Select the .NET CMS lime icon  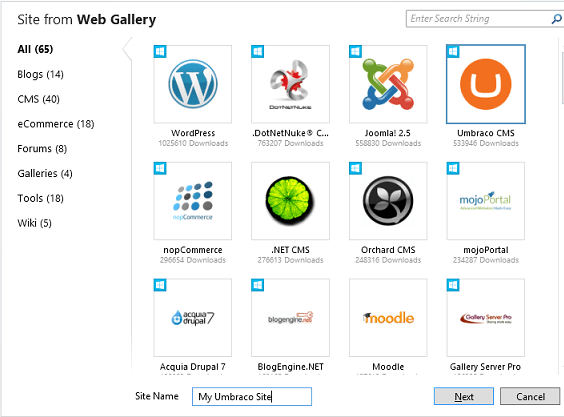(290, 201)
